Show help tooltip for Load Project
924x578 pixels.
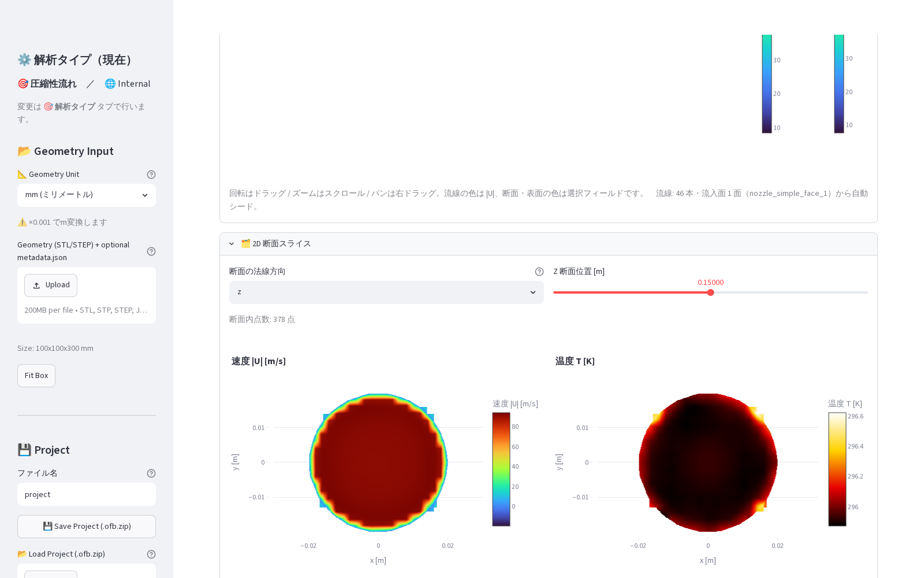click(x=151, y=554)
